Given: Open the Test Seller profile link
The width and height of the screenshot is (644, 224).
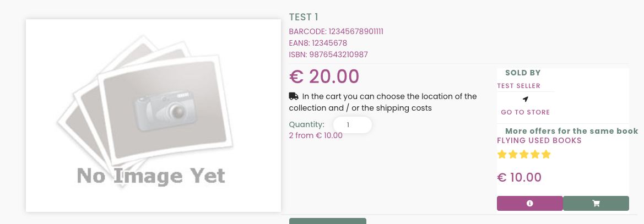Looking at the screenshot, I should (518, 86).
